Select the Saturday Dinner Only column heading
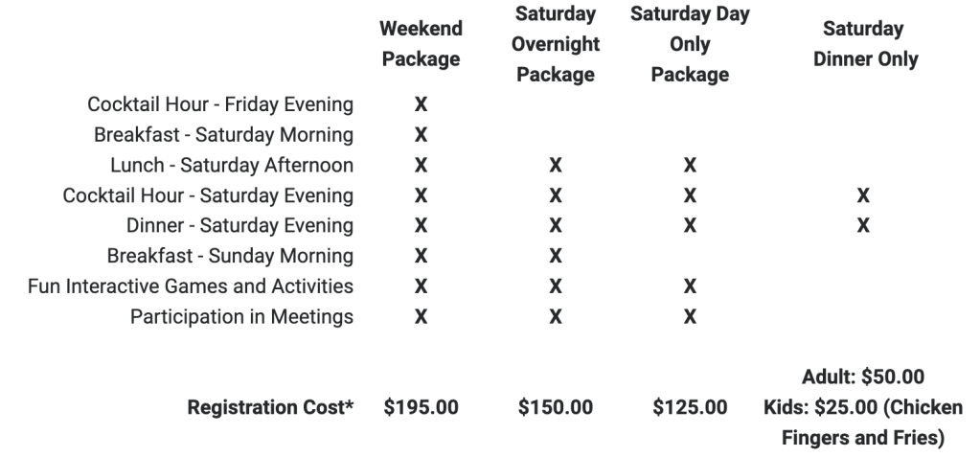 tap(862, 44)
